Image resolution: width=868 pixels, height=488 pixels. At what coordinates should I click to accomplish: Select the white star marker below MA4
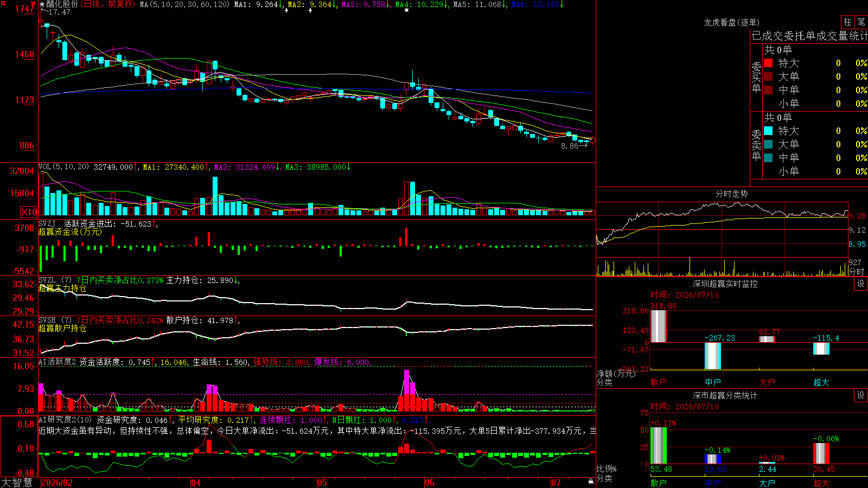(406, 10)
